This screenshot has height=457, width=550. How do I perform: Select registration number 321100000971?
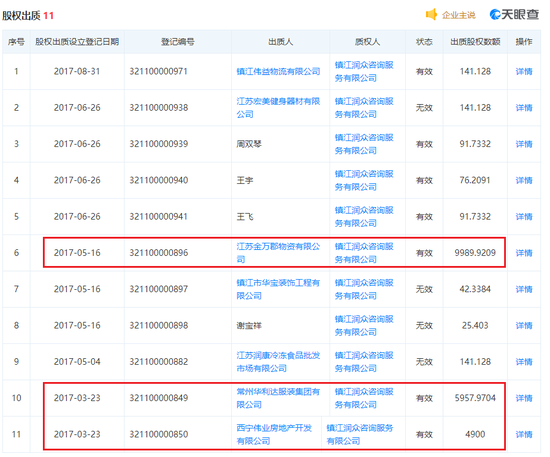tap(159, 72)
